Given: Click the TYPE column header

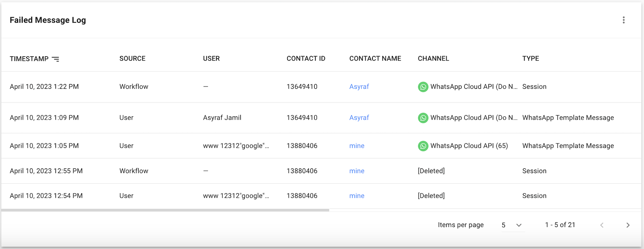Looking at the screenshot, I should (530, 59).
